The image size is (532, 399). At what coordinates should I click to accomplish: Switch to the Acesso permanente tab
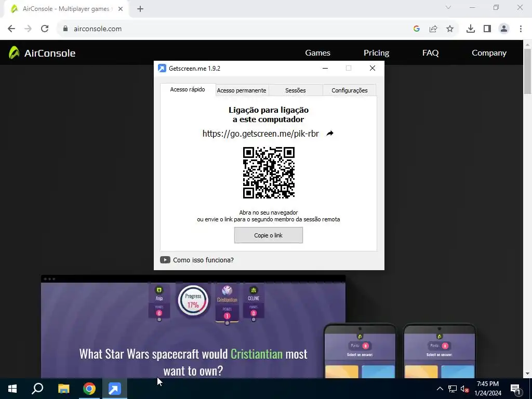tap(242, 90)
